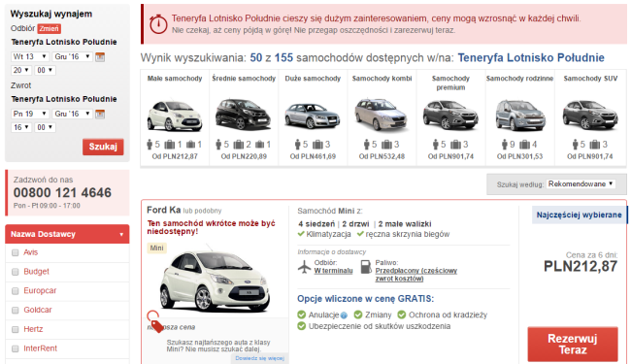This screenshot has width=631, height=364.
Task: Open the Rekomendowane sort dropdown
Action: (x=581, y=183)
